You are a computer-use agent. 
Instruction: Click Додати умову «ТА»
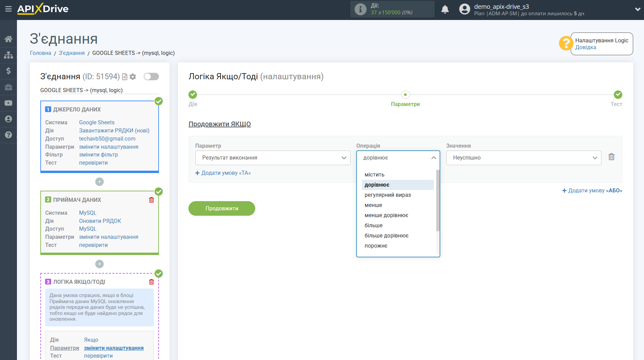[223, 173]
